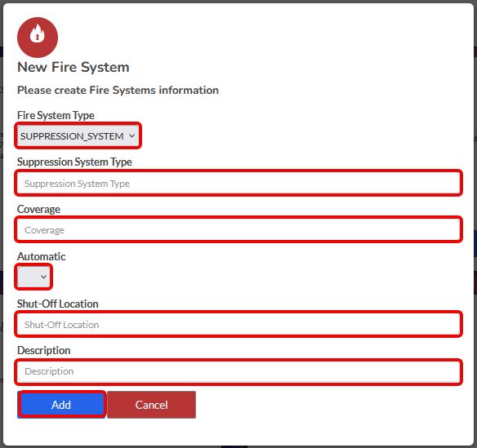The height and width of the screenshot is (448, 477).
Task: Select the Shut-Off Location input field
Action: pos(238,324)
